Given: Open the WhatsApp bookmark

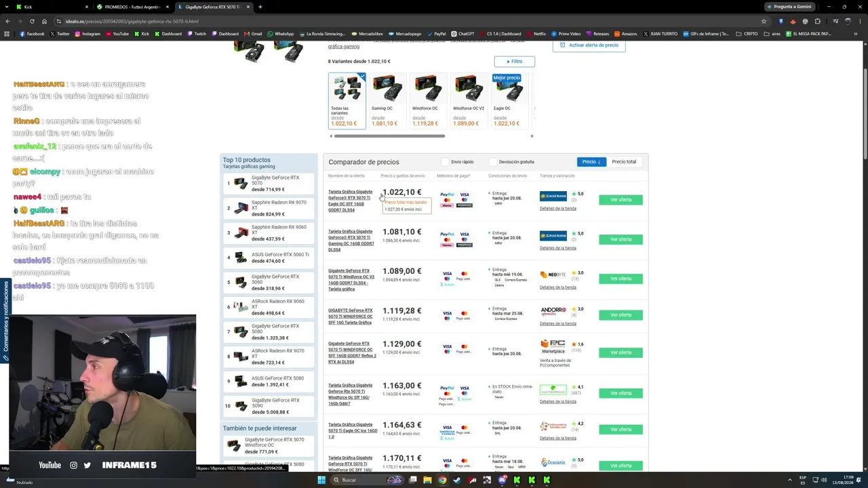Looking at the screenshot, I should click(281, 34).
